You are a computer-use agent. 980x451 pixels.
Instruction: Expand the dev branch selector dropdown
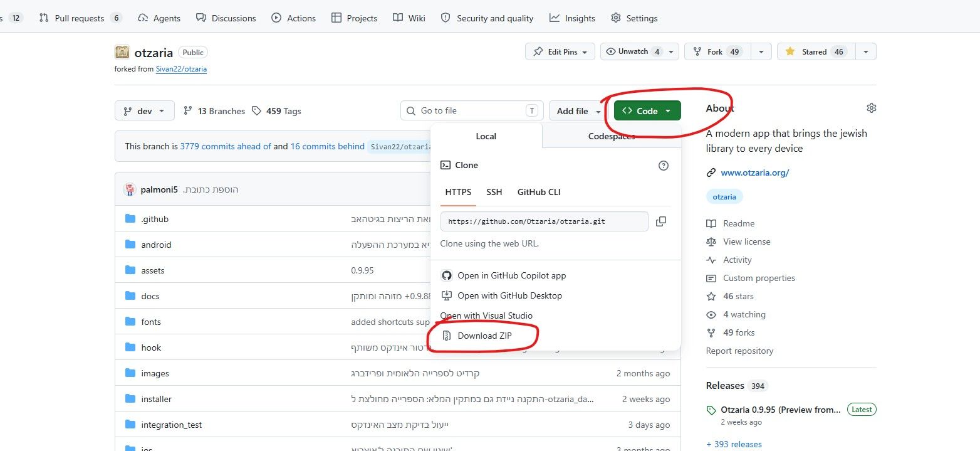pos(145,111)
